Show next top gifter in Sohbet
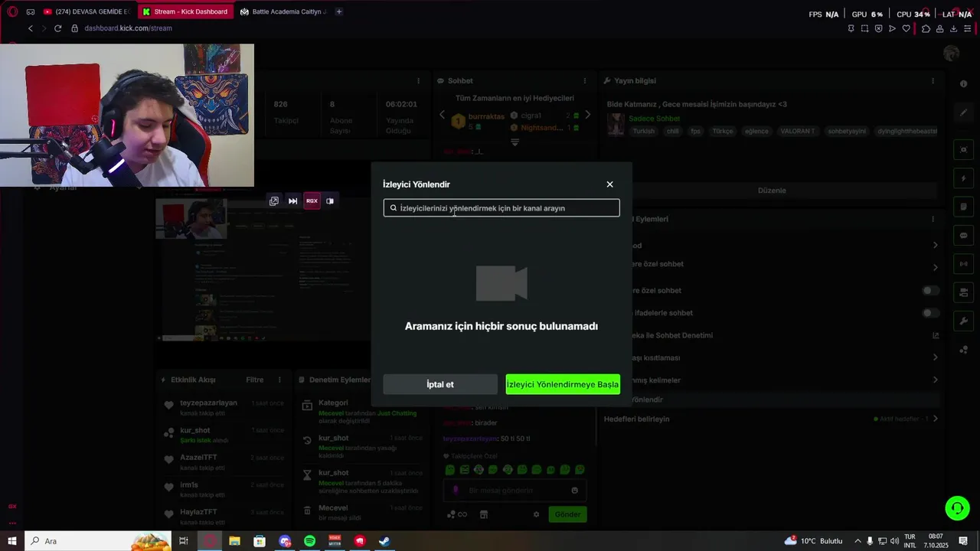This screenshot has height=551, width=980. click(x=587, y=115)
